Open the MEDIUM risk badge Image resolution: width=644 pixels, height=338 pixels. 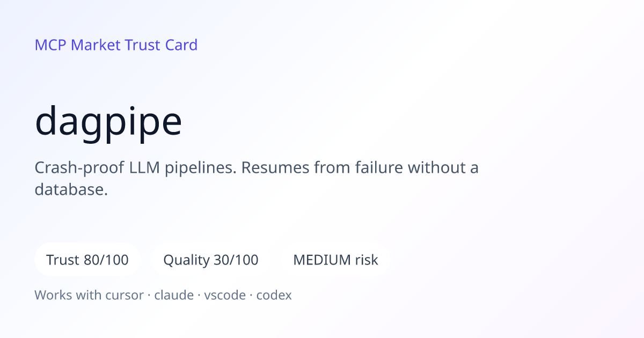click(335, 260)
